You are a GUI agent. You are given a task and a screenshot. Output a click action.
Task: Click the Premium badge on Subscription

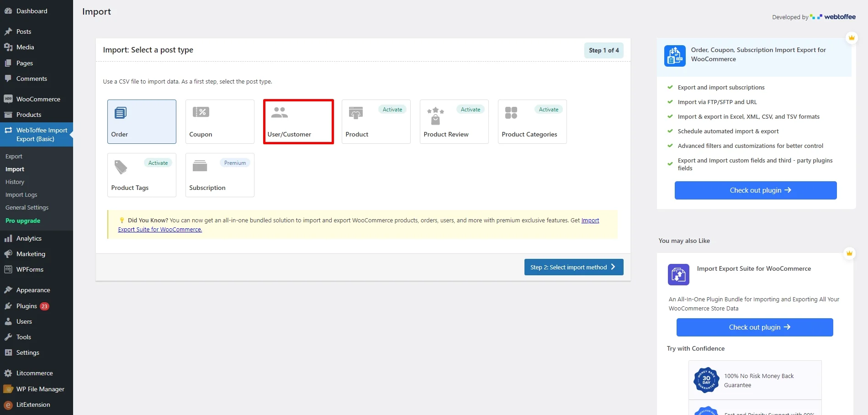[x=235, y=163]
